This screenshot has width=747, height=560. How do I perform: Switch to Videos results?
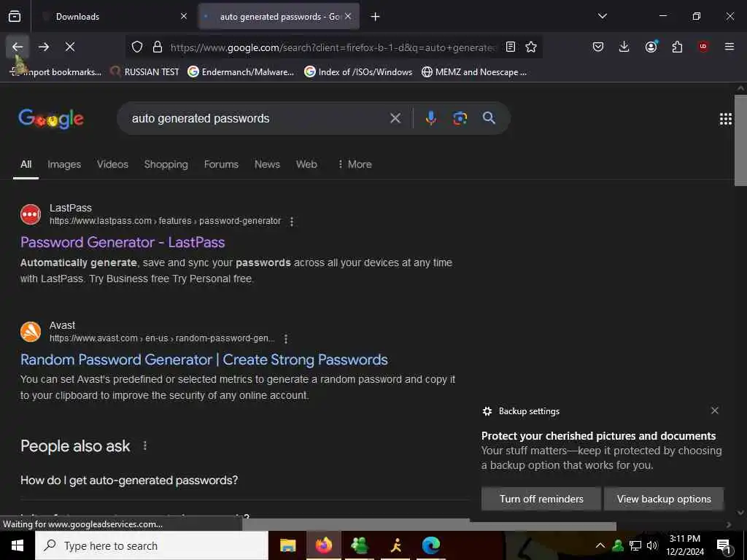tap(112, 164)
